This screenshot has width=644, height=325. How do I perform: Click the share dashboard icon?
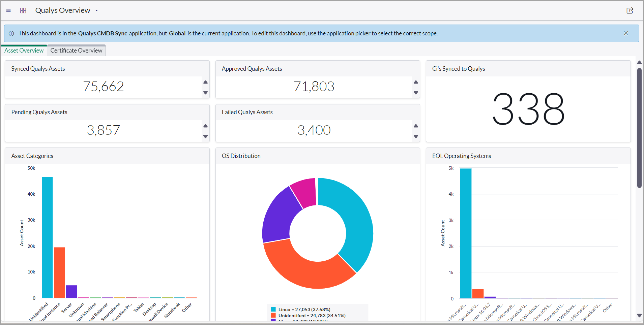click(x=630, y=10)
